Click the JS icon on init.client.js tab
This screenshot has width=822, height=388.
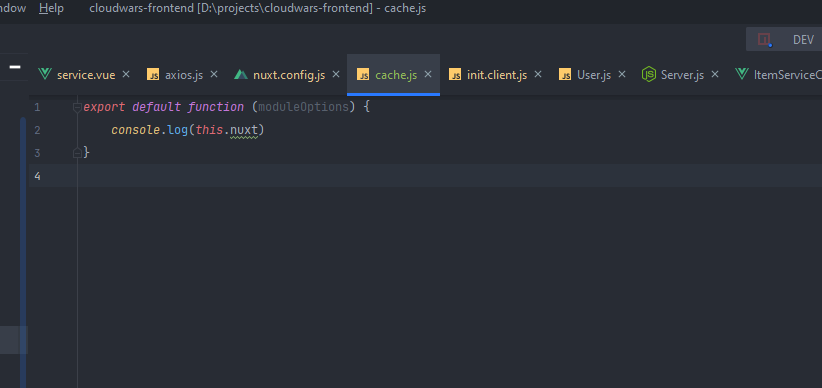tap(455, 74)
